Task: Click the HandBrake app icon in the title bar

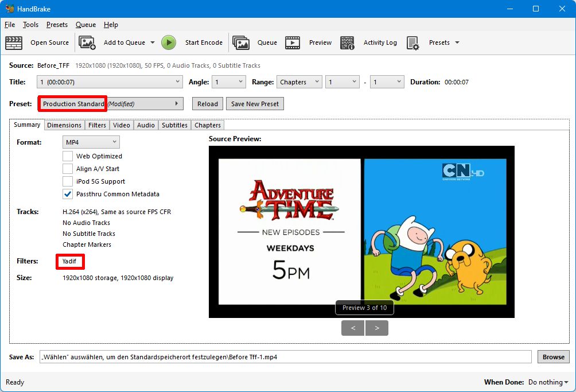Action: pos(9,9)
